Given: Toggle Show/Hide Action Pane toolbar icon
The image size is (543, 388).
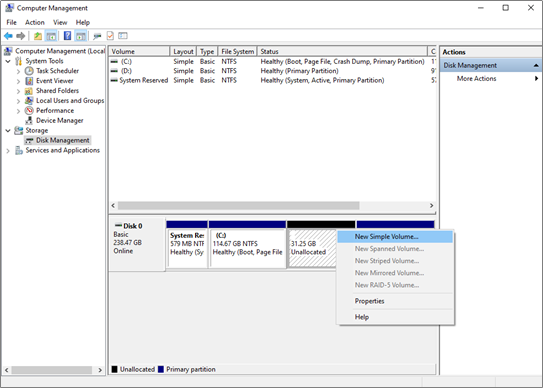Looking at the screenshot, I should [81, 36].
